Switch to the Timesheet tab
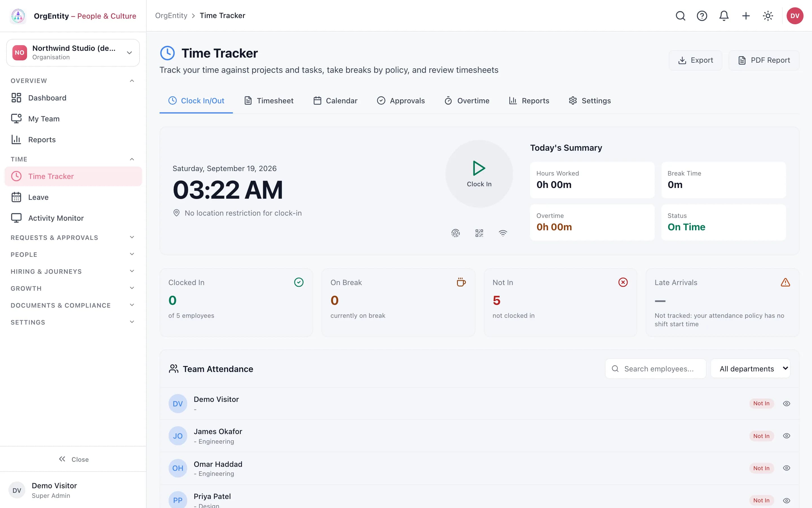This screenshot has width=812, height=508. 269,101
